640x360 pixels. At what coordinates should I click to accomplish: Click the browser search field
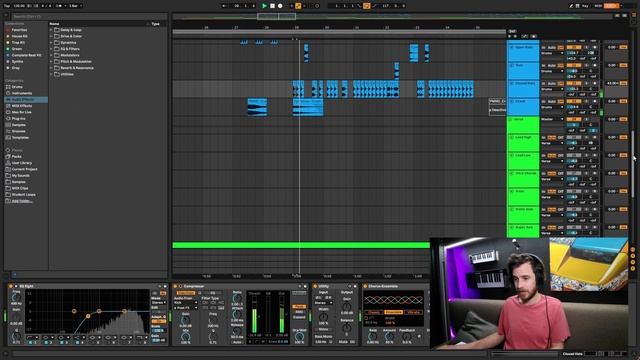tap(90, 16)
